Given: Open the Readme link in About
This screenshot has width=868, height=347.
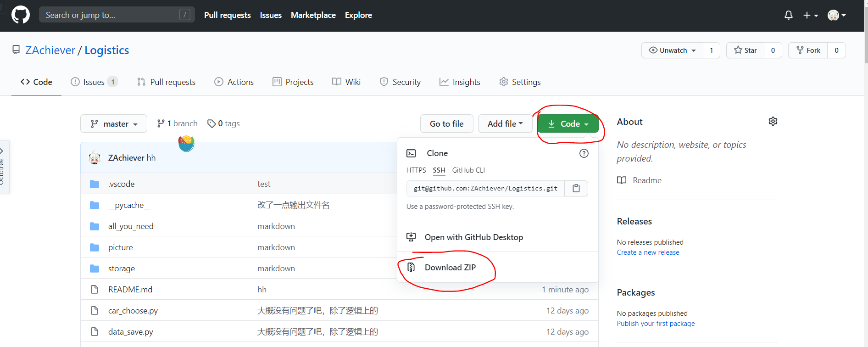Looking at the screenshot, I should click(640, 180).
